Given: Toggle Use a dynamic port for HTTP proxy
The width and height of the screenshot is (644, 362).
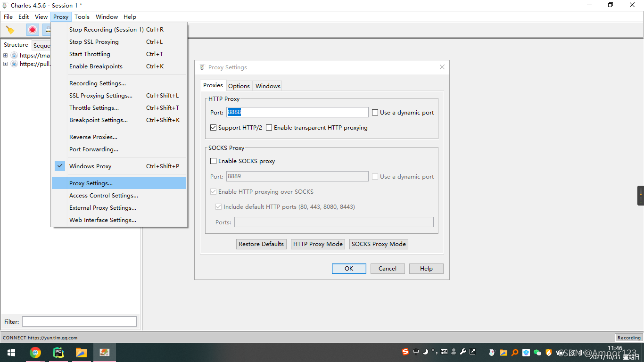Looking at the screenshot, I should pyautogui.click(x=375, y=113).
